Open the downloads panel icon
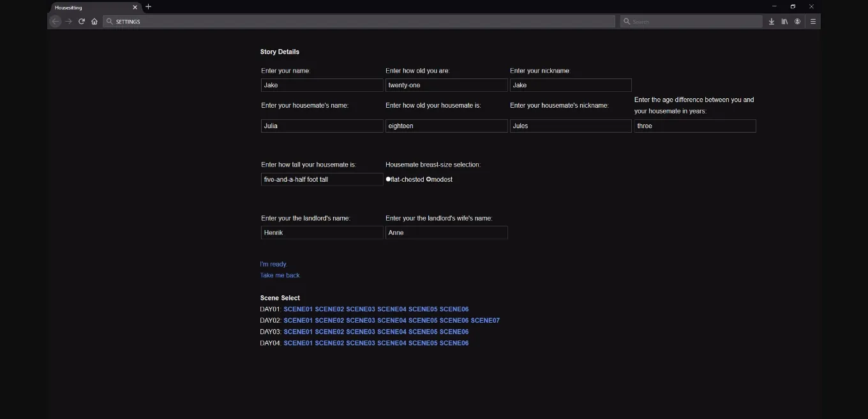The width and height of the screenshot is (868, 419). (x=771, y=22)
